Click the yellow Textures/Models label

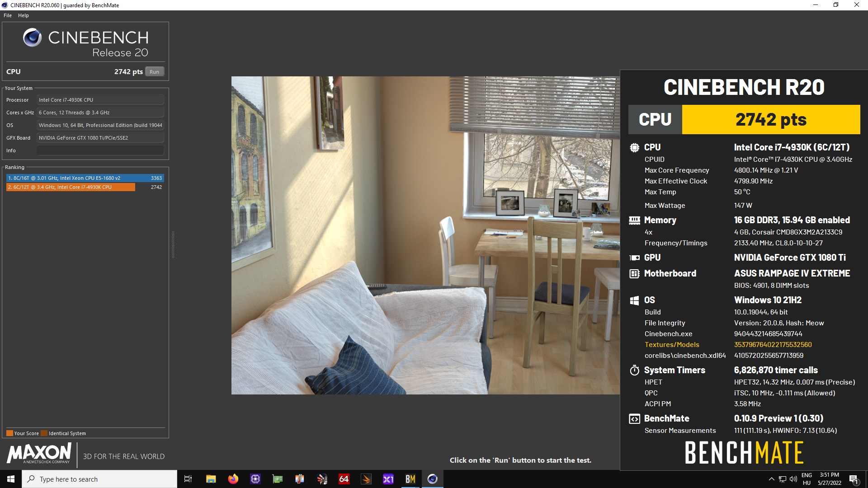click(x=672, y=345)
